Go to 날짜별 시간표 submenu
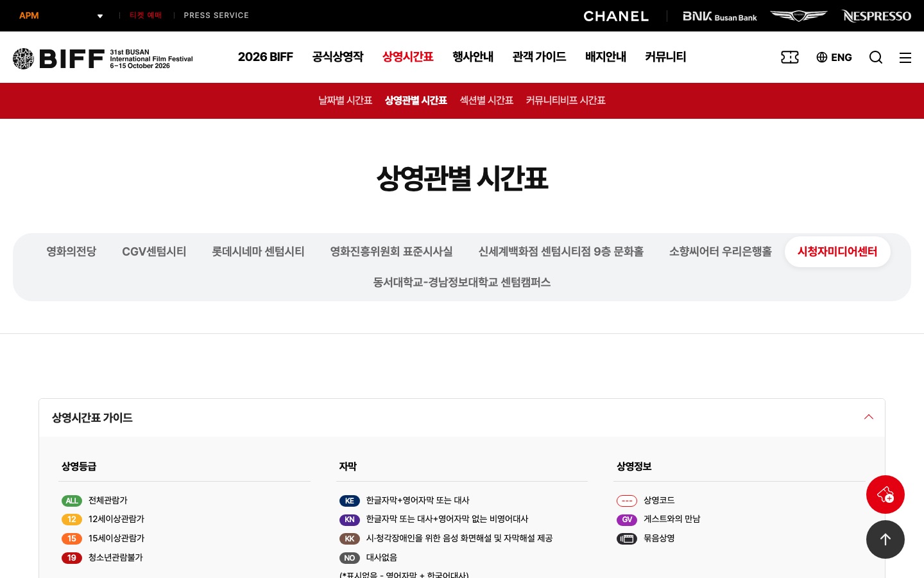924x578 pixels. point(345,101)
